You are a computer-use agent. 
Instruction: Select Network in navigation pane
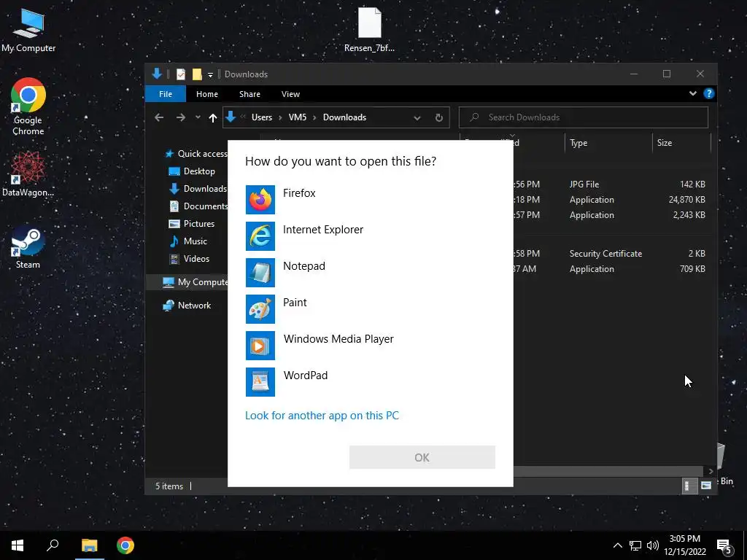click(186, 306)
